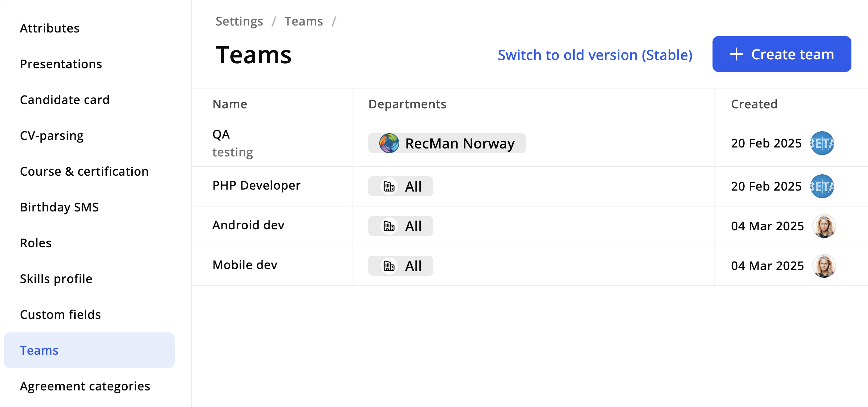
Task: Open Roles settings page
Action: (35, 243)
